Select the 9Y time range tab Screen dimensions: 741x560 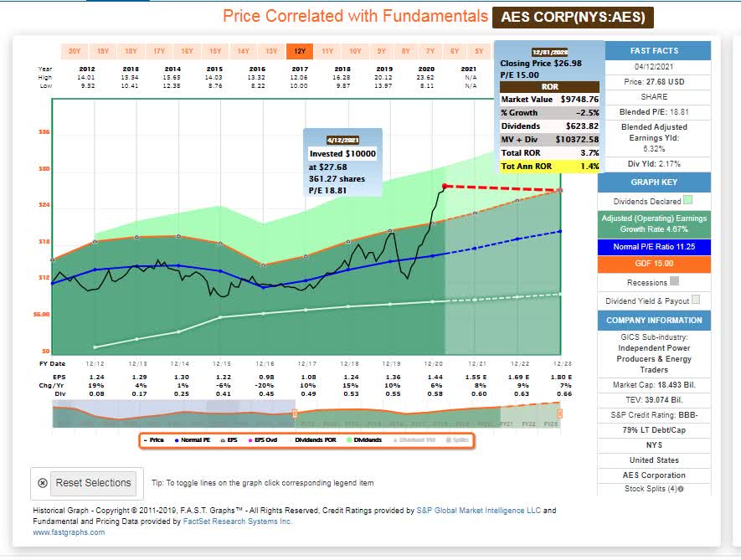[x=381, y=52]
